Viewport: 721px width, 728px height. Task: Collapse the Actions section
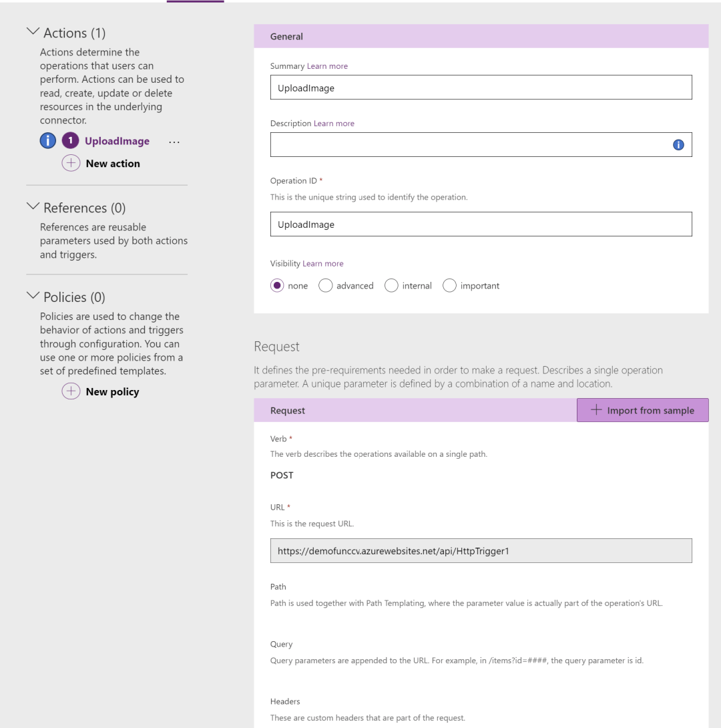[x=33, y=32]
